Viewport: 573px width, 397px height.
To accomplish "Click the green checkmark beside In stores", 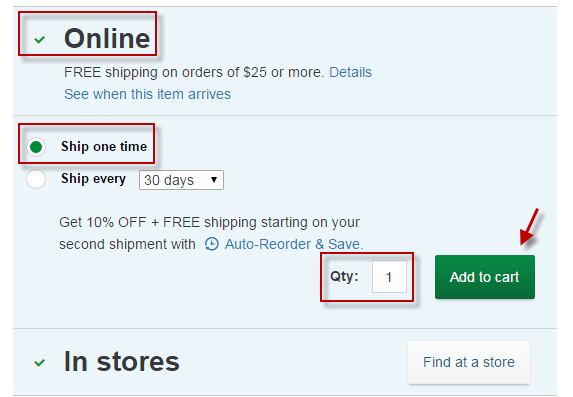I will (39, 362).
